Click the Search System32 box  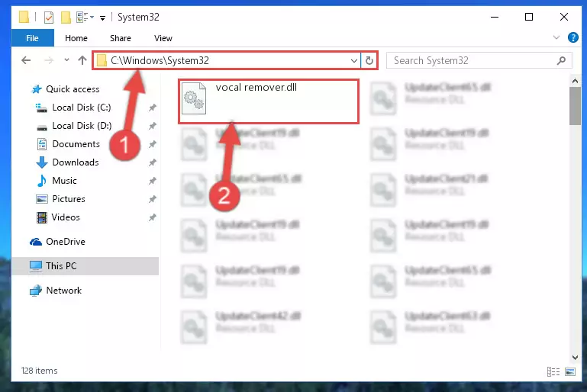479,60
